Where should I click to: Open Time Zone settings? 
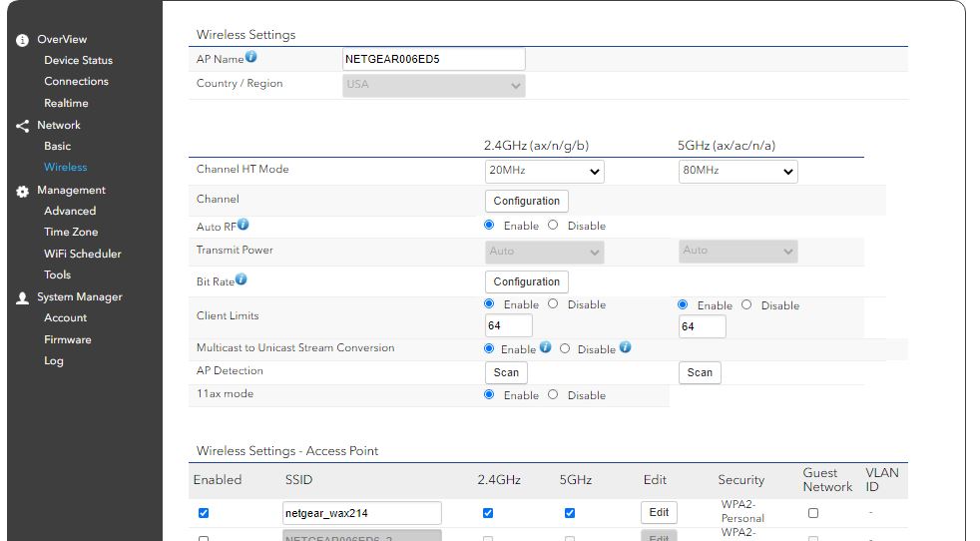[71, 232]
